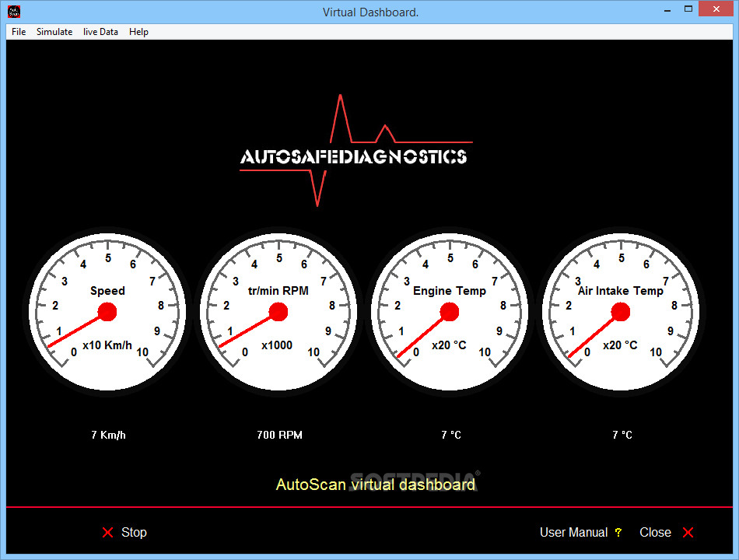Click the tr/min RPM gauge face

point(280,311)
